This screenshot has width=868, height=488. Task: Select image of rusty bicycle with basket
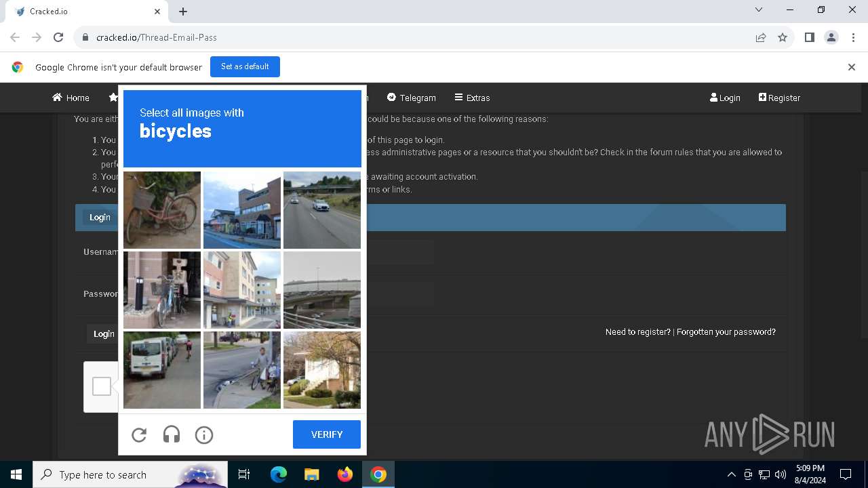[x=162, y=210]
